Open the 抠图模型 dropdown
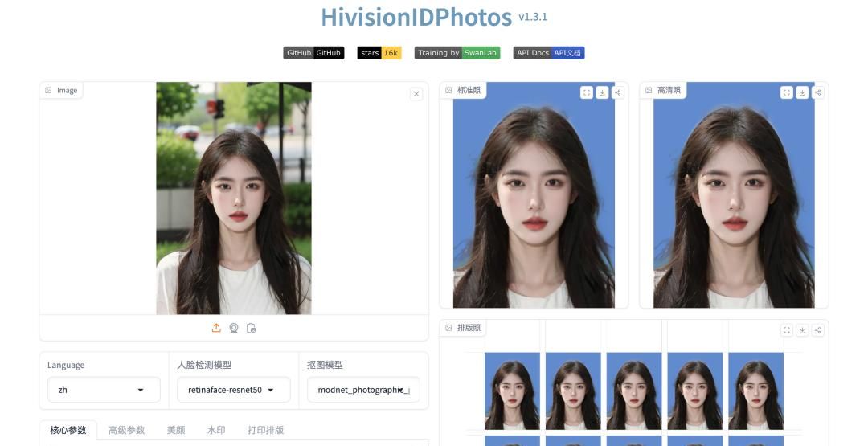The width and height of the screenshot is (868, 446). click(364, 390)
